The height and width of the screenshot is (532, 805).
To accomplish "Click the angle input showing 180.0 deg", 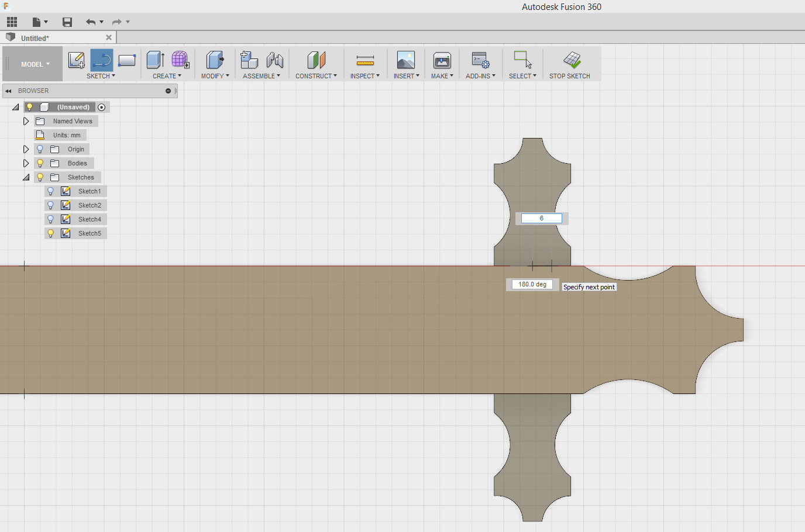I will (532, 284).
